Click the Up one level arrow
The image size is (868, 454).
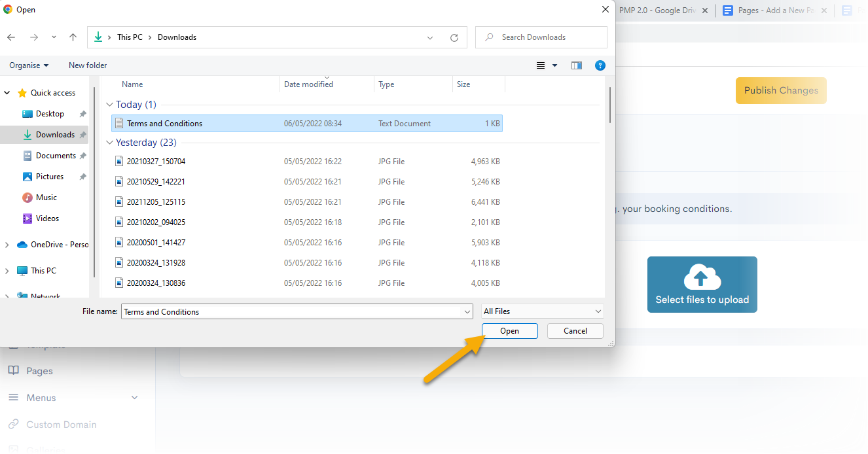coord(73,37)
